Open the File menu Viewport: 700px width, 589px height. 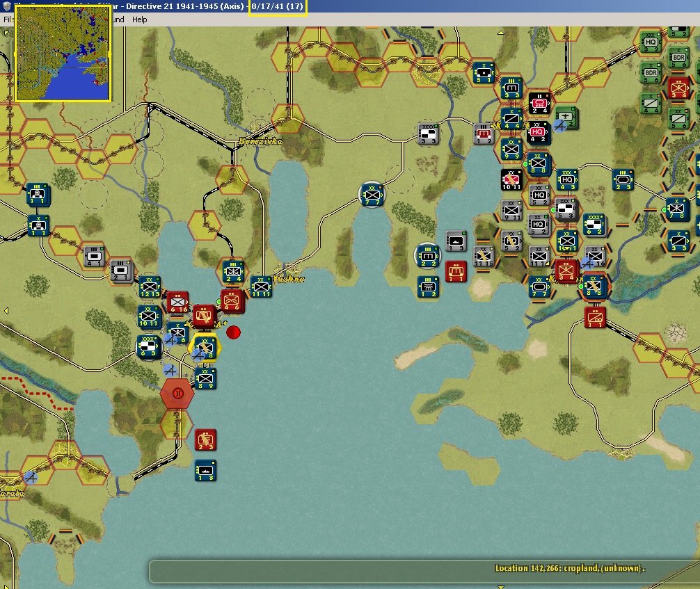coord(7,19)
